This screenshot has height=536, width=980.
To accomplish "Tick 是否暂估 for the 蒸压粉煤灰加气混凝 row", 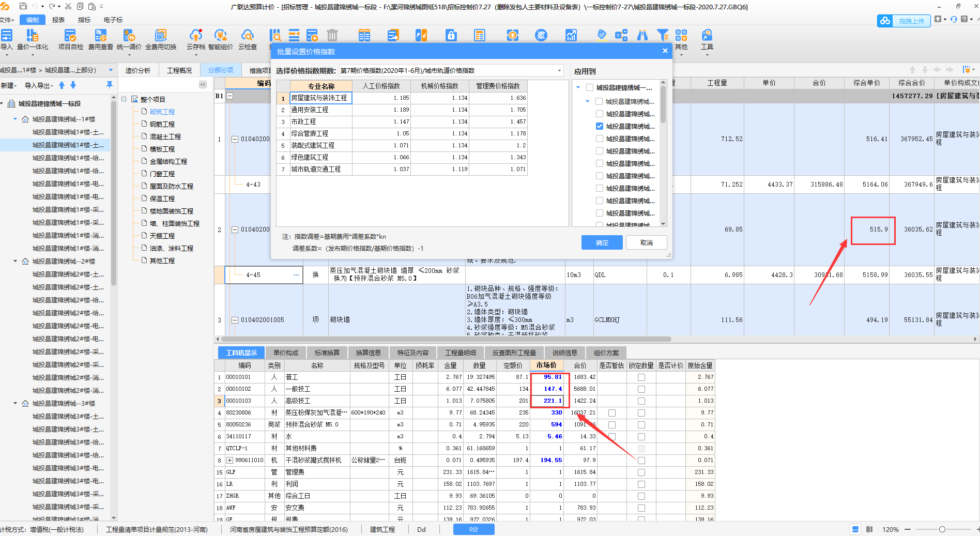I will (x=612, y=413).
